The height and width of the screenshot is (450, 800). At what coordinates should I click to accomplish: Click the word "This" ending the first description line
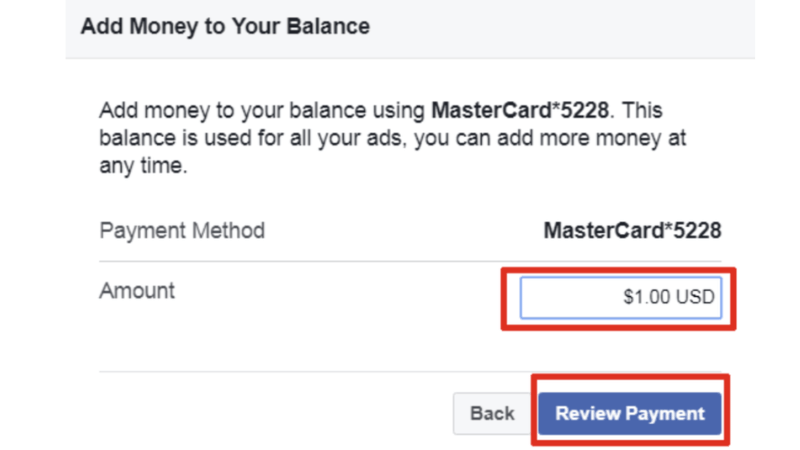click(x=642, y=109)
